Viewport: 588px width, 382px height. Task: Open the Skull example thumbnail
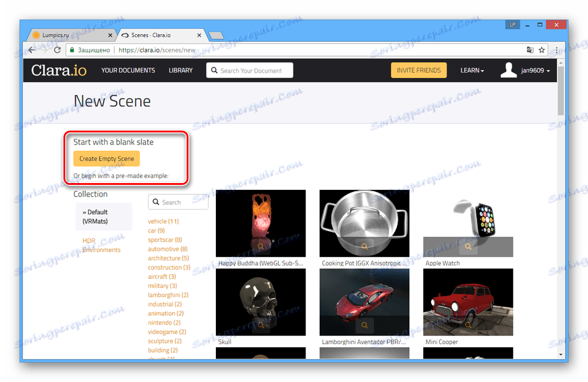pos(260,302)
